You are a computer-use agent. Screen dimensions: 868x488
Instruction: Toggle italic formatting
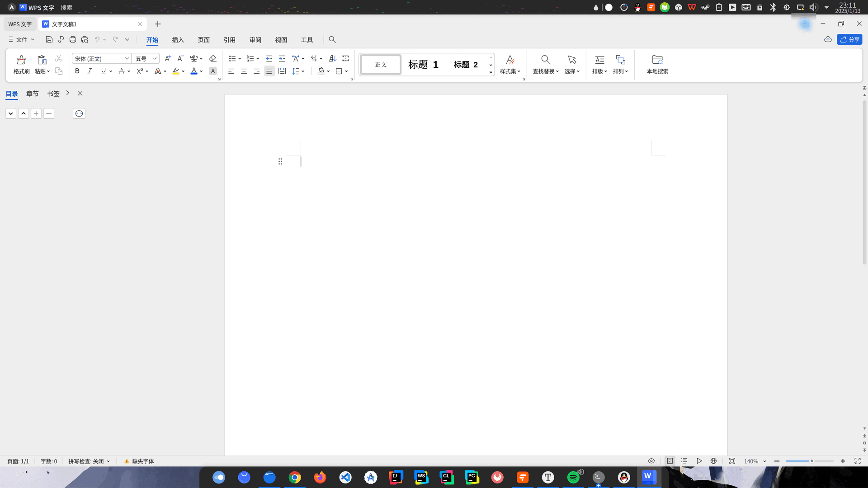[x=90, y=71]
